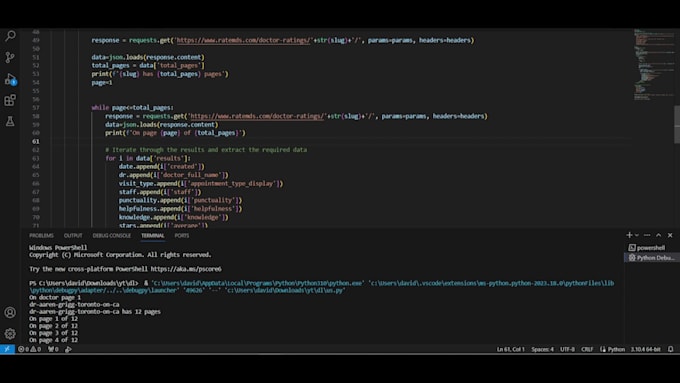Open ratemds URL on line 58

pyautogui.click(x=257, y=116)
